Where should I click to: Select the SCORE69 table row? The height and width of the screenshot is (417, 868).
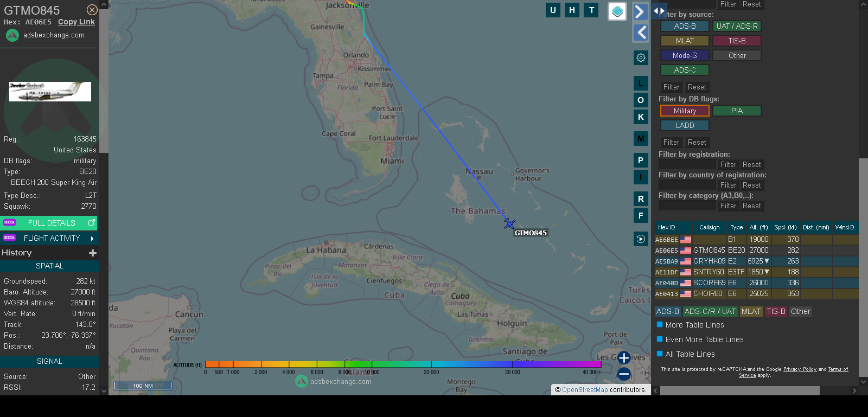(756, 283)
